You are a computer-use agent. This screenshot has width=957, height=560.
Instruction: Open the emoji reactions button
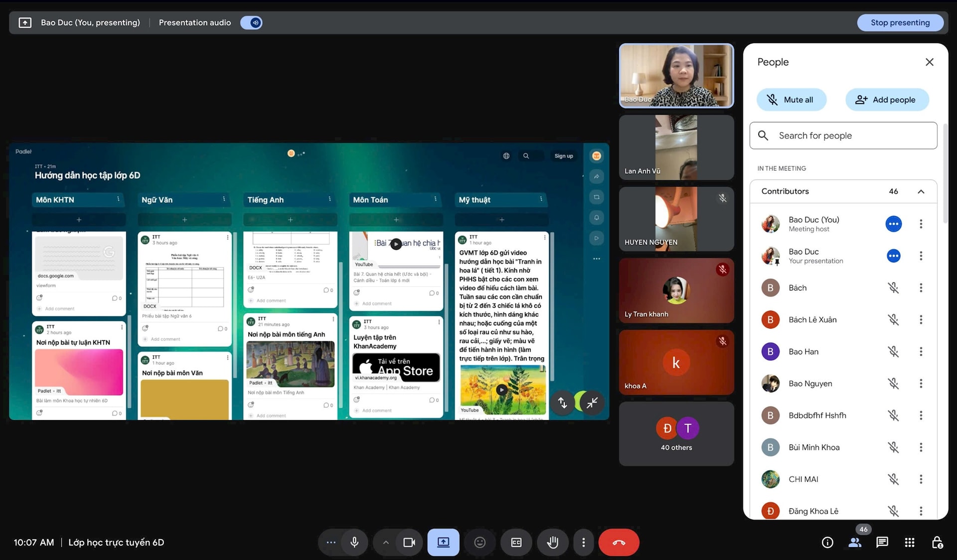point(479,542)
